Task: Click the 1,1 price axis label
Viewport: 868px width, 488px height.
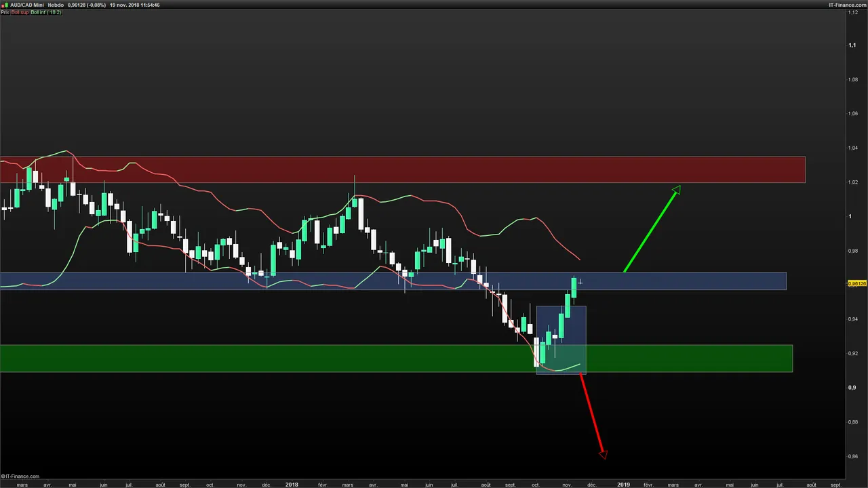Action: [852, 45]
